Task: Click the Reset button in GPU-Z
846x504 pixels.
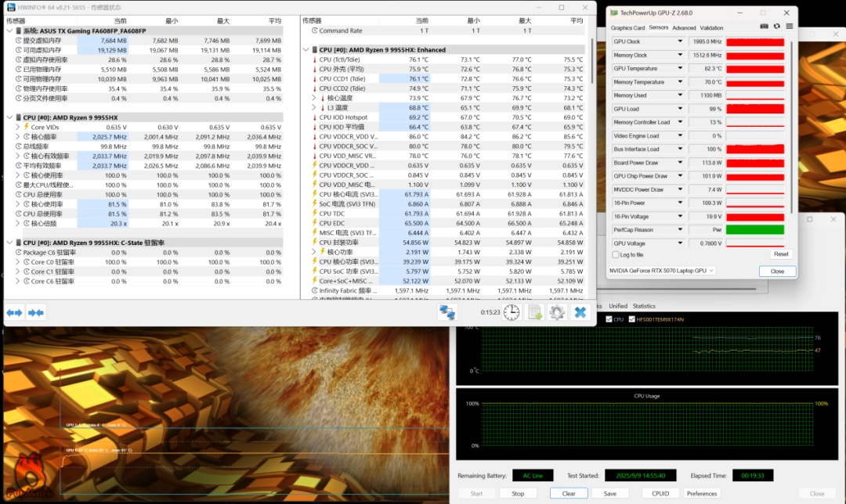Action: [781, 254]
